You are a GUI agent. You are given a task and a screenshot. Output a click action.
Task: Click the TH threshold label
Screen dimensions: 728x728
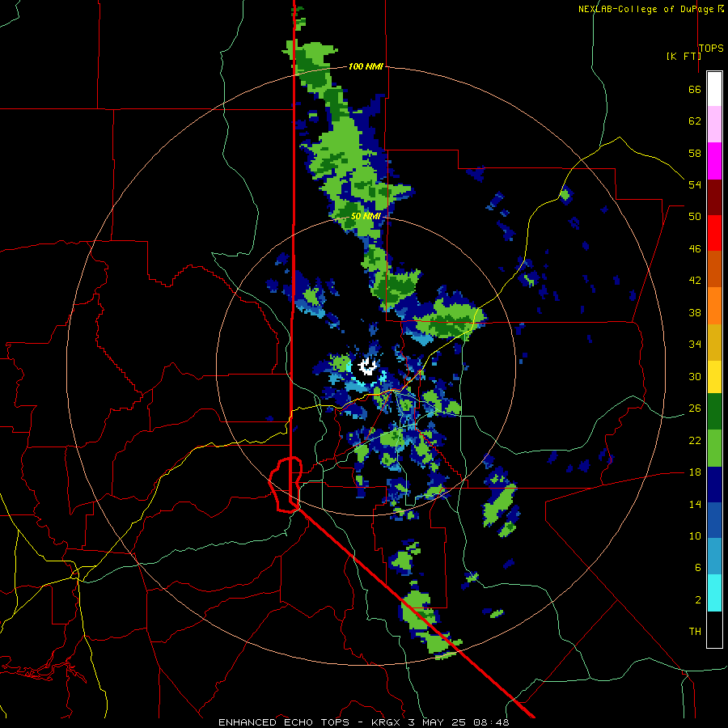pyautogui.click(x=695, y=632)
